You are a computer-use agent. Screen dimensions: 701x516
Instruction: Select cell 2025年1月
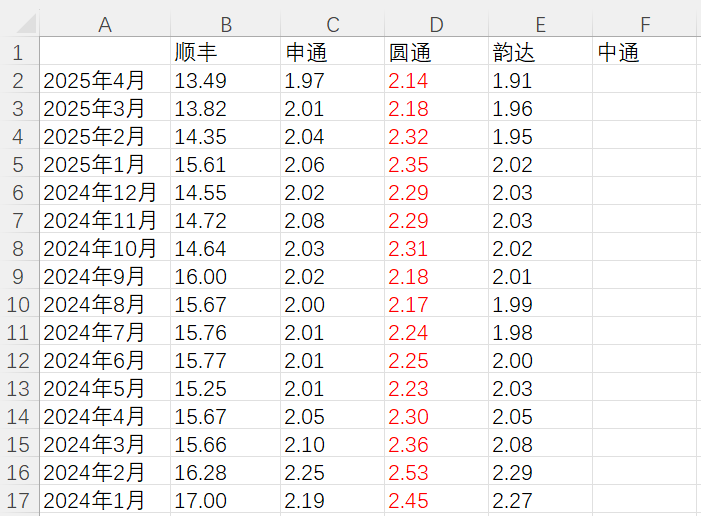click(x=105, y=165)
